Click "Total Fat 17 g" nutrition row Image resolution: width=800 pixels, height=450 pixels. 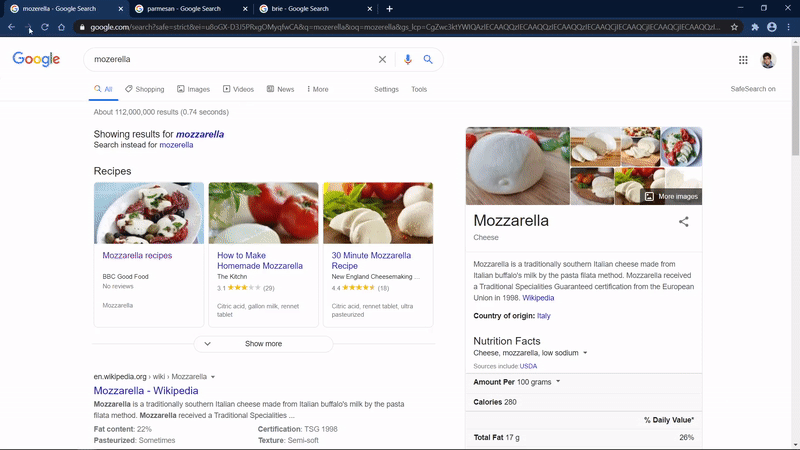tap(584, 437)
